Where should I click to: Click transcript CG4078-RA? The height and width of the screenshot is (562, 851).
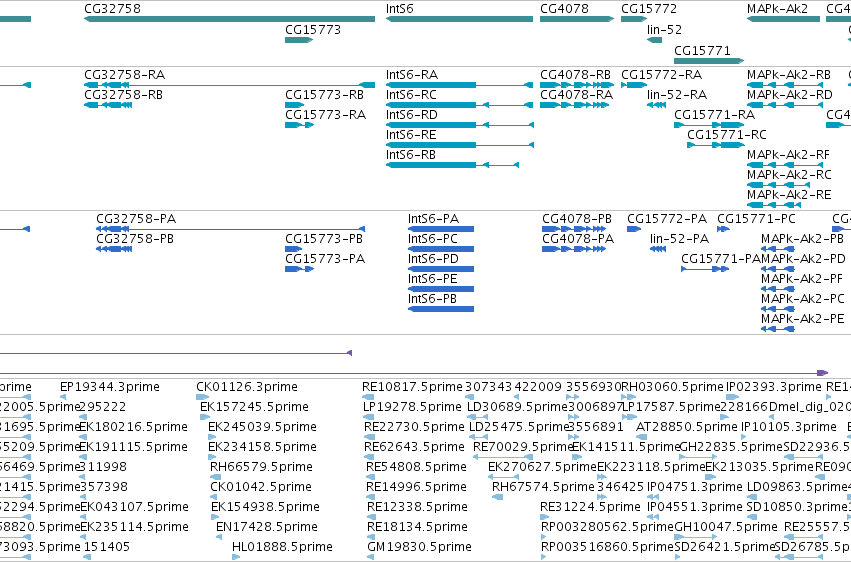574,105
